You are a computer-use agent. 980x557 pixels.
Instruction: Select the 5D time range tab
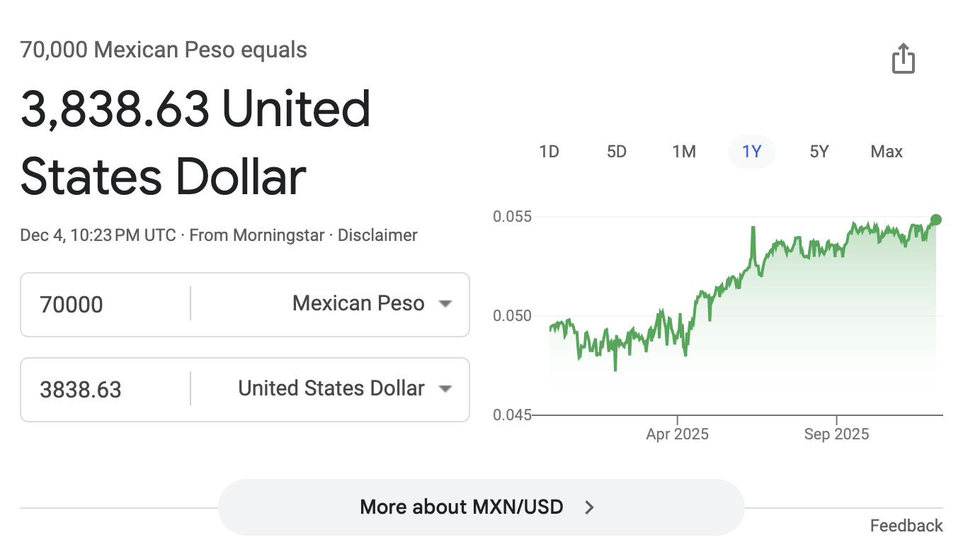[x=617, y=152]
